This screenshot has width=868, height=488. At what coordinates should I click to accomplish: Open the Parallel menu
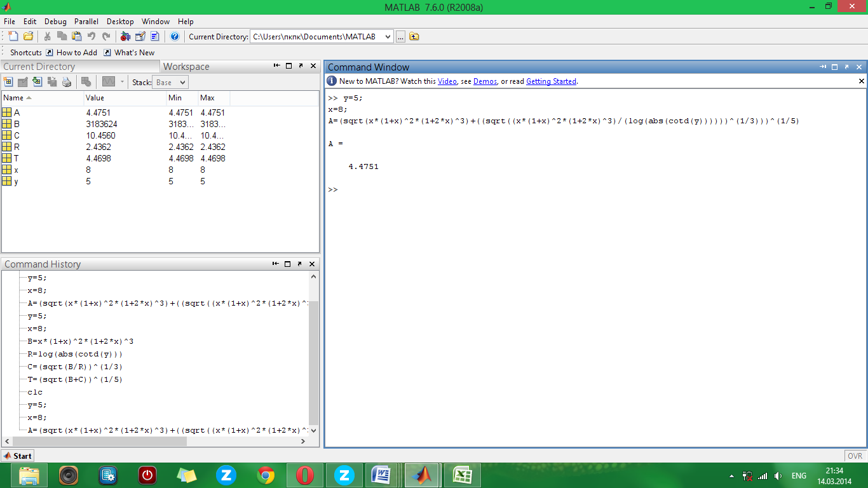(x=86, y=21)
